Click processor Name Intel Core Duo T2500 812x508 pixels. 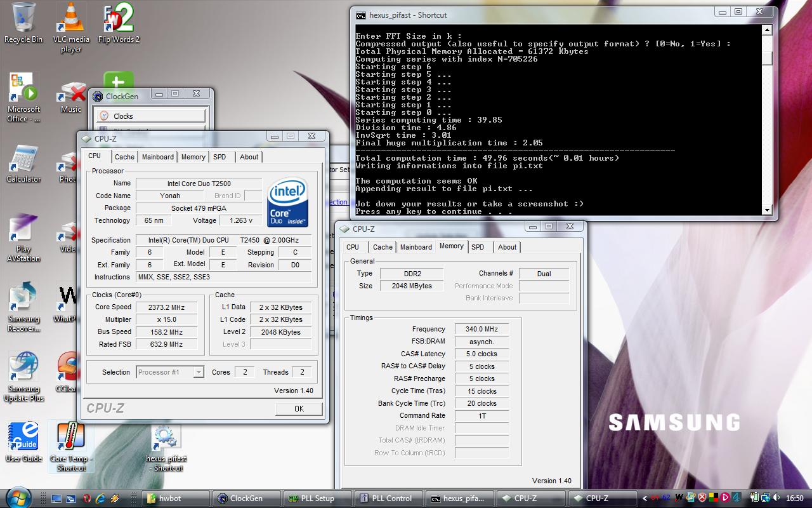199,184
